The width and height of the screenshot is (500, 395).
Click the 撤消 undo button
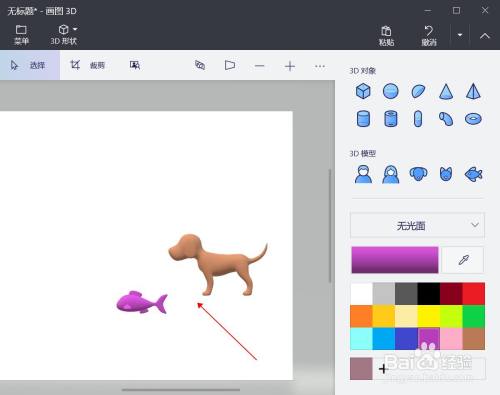[429, 36]
